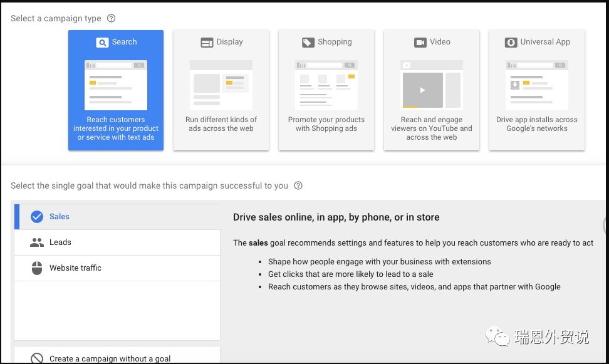The height and width of the screenshot is (364, 609).
Task: Click the Shopping tag icon
Action: [308, 43]
